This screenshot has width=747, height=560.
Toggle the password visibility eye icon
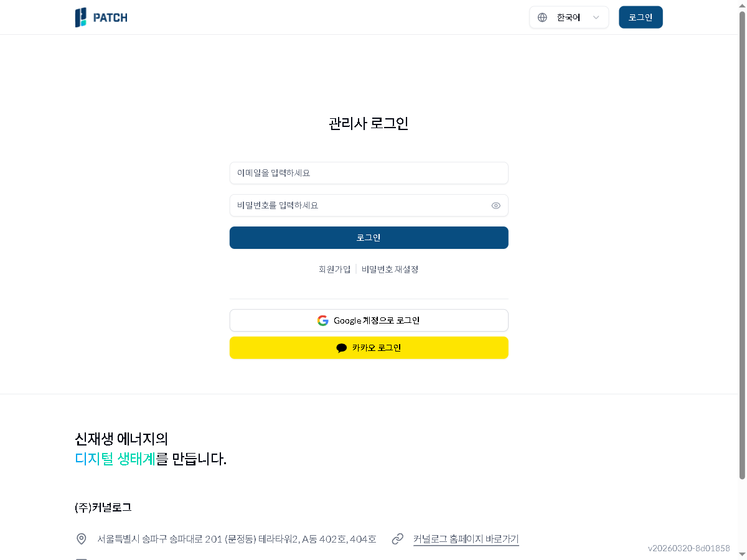pyautogui.click(x=496, y=205)
